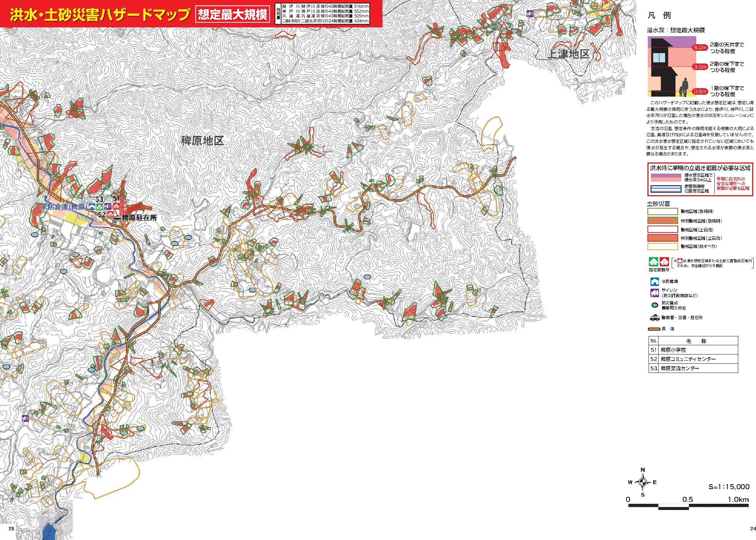Click the blue 水防倉庫(稗原) map label
756x540 pixels.
64,207
